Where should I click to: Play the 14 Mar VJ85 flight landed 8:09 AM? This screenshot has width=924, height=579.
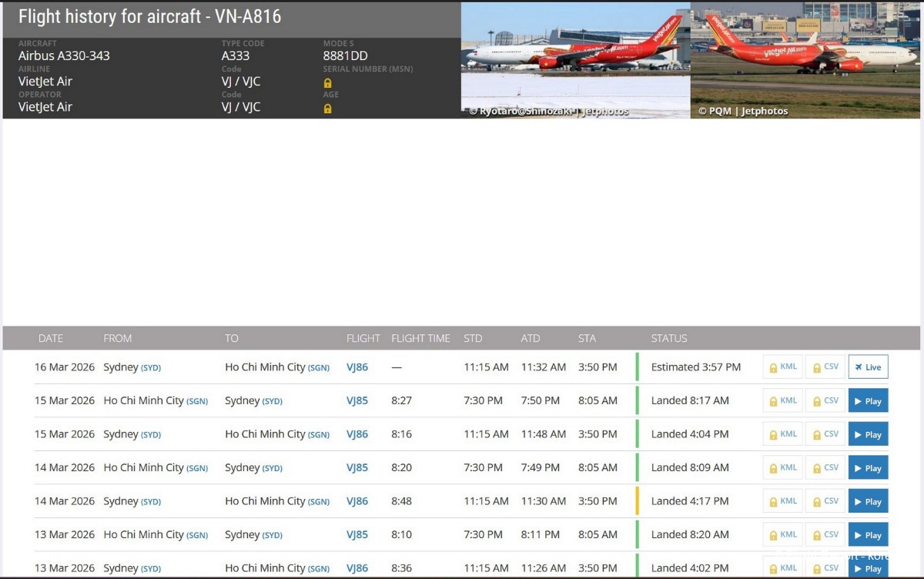click(x=868, y=468)
